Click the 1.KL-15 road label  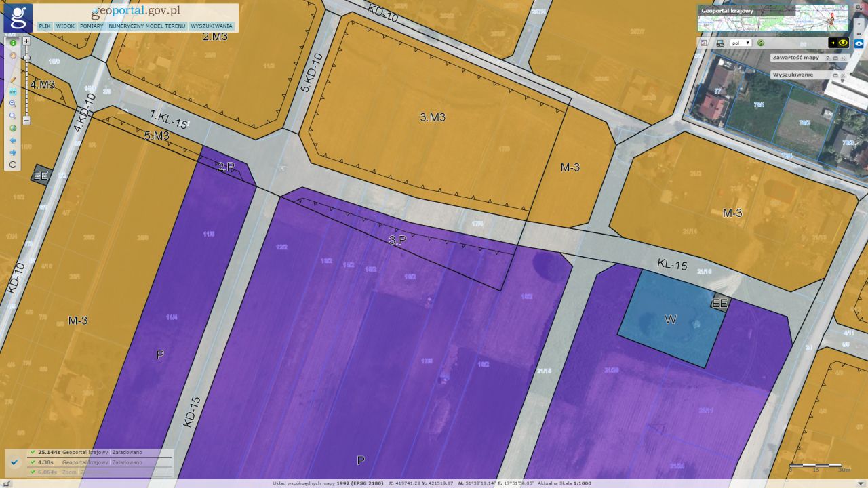click(x=168, y=120)
